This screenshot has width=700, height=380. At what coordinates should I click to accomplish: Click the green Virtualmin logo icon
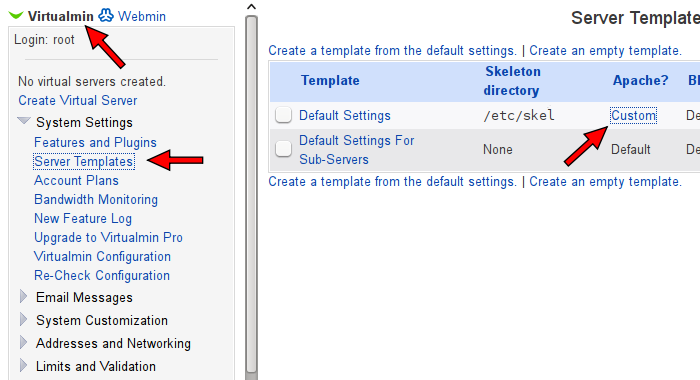[16, 16]
